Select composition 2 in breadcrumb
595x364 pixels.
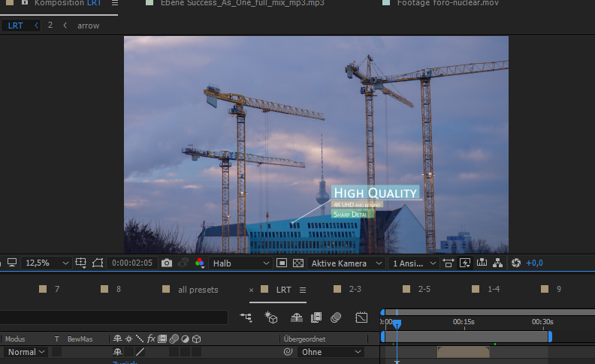point(50,25)
